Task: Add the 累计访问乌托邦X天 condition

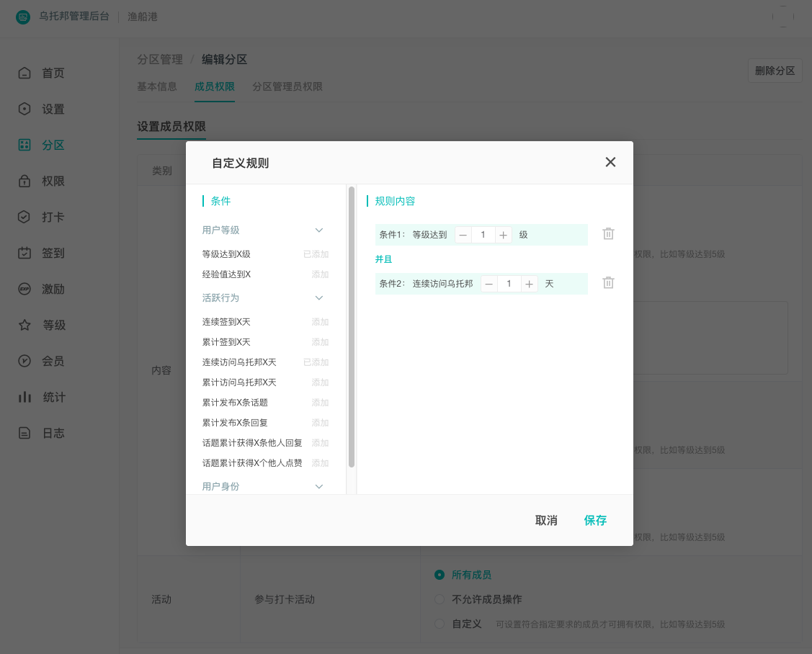Action: point(320,382)
